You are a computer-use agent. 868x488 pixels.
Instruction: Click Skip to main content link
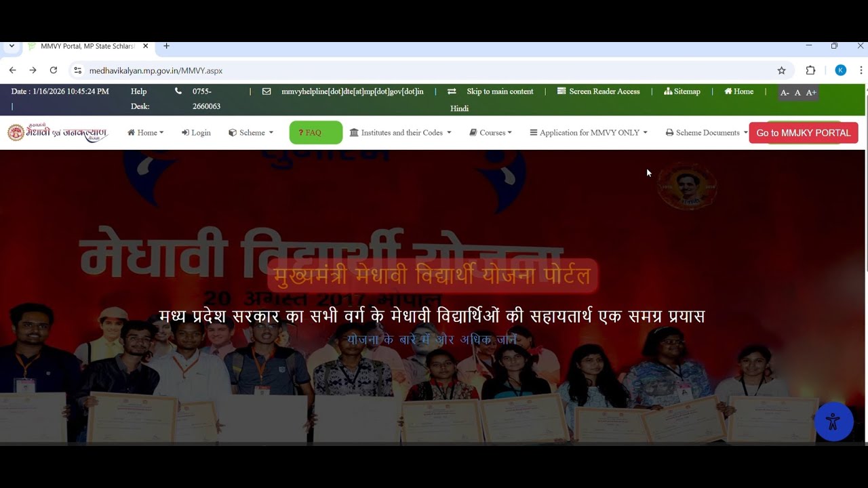500,91
